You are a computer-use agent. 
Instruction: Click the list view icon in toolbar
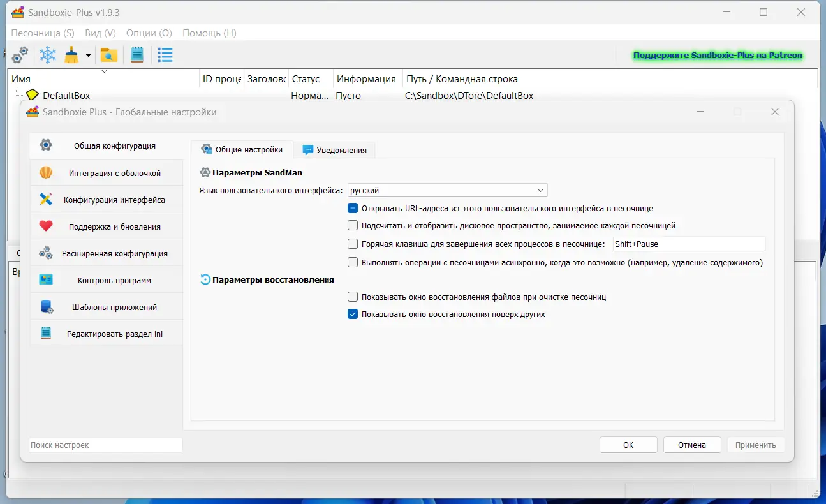(165, 56)
